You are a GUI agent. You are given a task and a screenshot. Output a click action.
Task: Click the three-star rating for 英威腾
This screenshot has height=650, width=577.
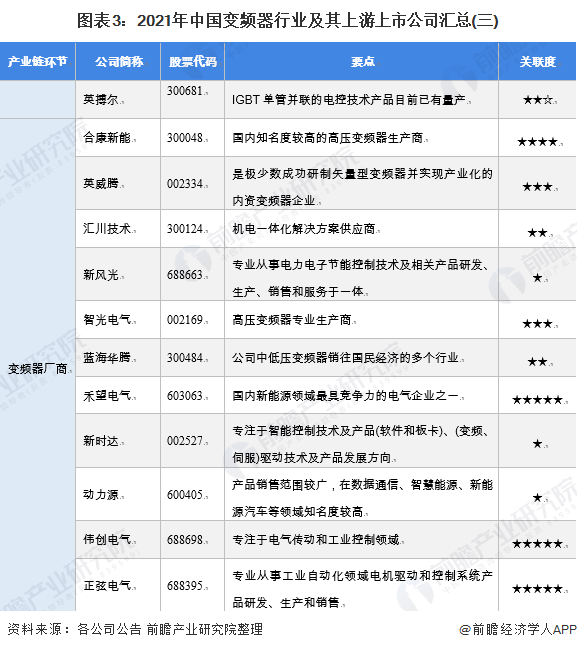pyautogui.click(x=538, y=187)
